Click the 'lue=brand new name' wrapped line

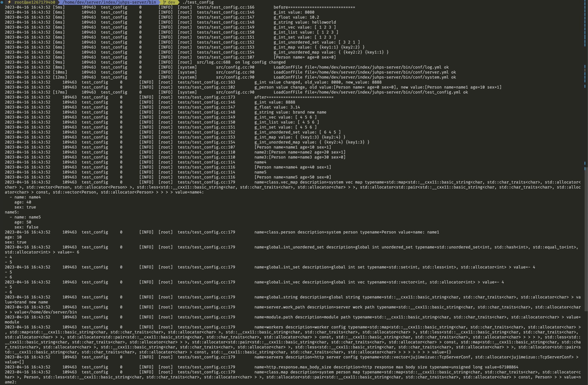pyautogui.click(x=26, y=302)
